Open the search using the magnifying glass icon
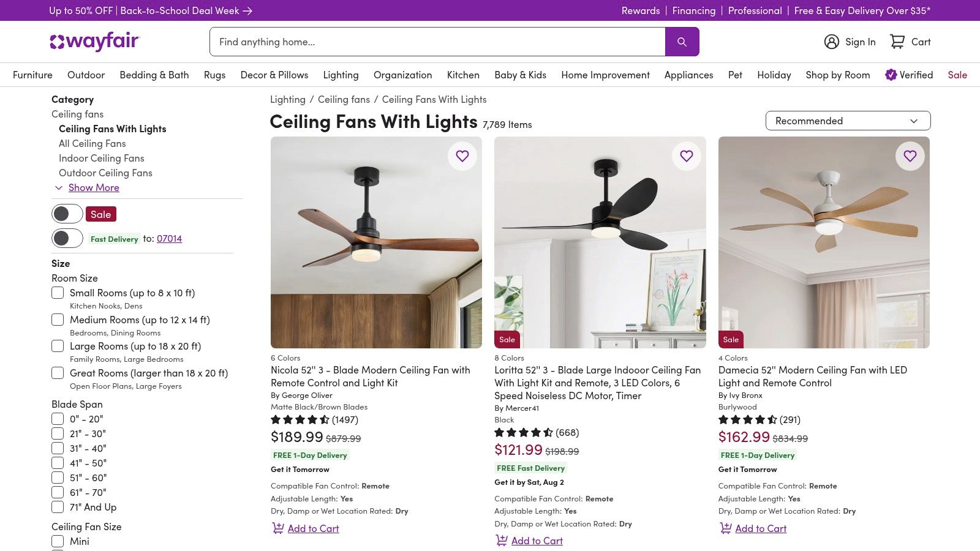Screen dimensions: 980x551 [x=682, y=41]
